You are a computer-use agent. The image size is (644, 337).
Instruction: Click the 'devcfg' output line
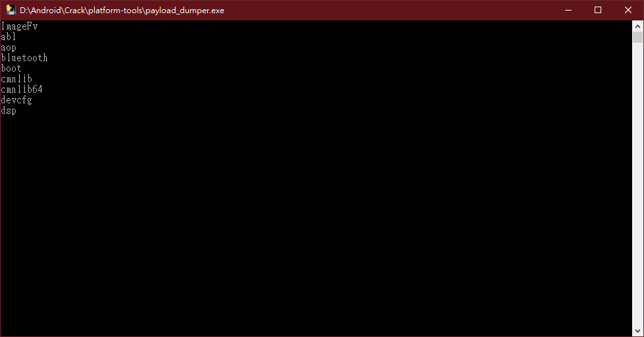[16, 100]
